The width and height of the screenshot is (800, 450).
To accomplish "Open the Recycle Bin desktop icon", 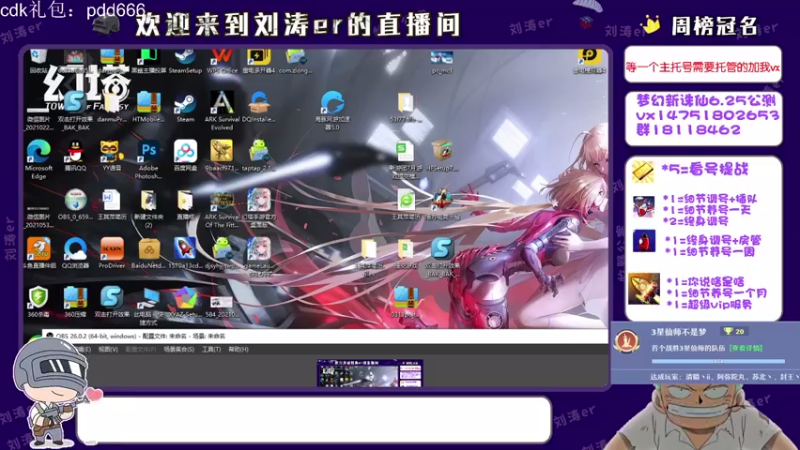I will point(38,61).
